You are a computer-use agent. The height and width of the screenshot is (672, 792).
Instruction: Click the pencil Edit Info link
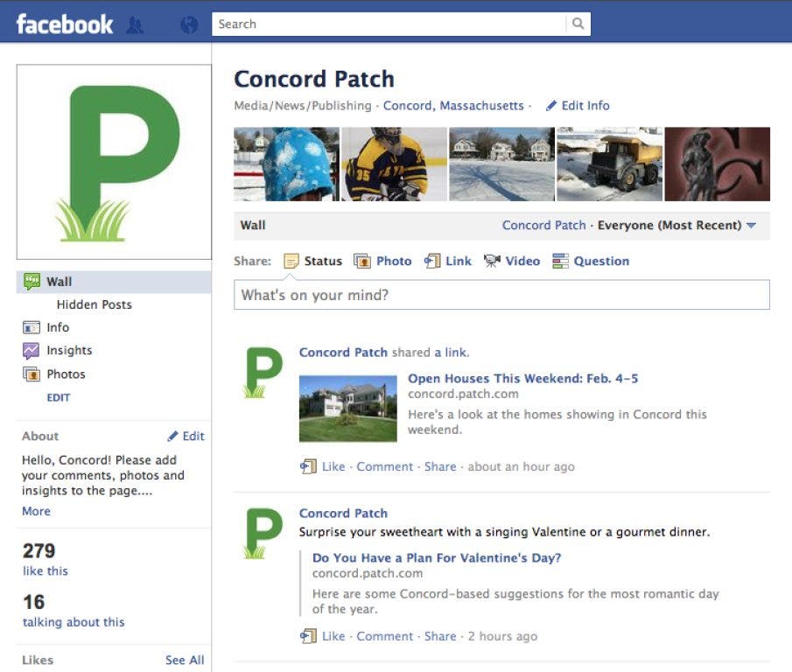click(x=578, y=106)
